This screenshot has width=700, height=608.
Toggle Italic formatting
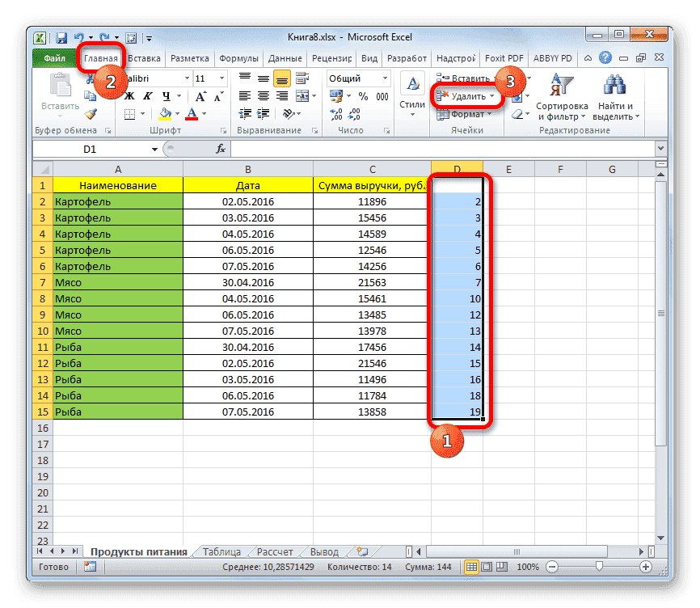[147, 96]
